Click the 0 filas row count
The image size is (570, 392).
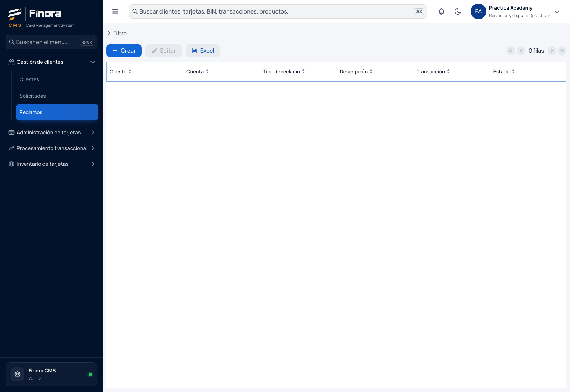click(536, 51)
